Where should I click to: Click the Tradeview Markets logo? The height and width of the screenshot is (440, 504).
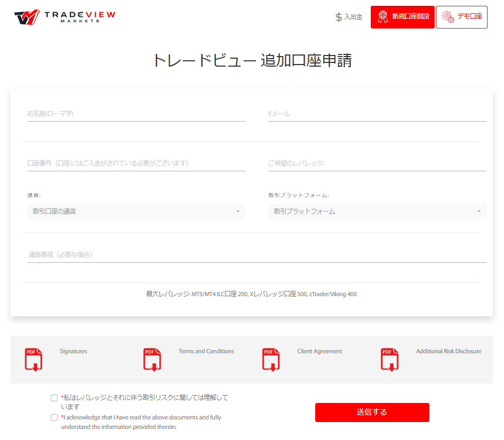coord(65,17)
